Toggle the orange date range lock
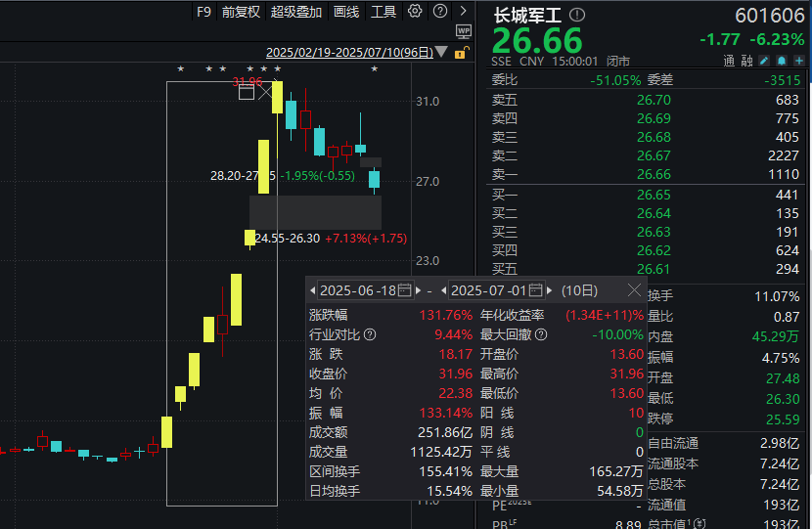This screenshot has height=529, width=812. pyautogui.click(x=462, y=52)
